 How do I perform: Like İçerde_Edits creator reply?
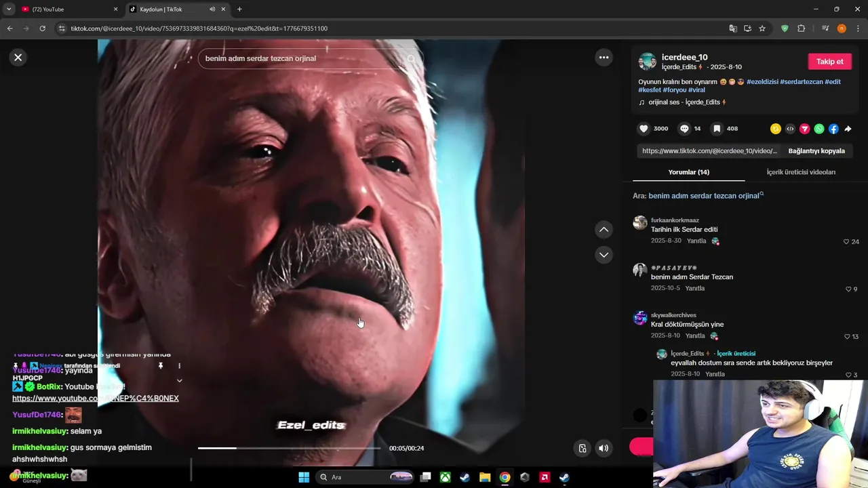848,375
